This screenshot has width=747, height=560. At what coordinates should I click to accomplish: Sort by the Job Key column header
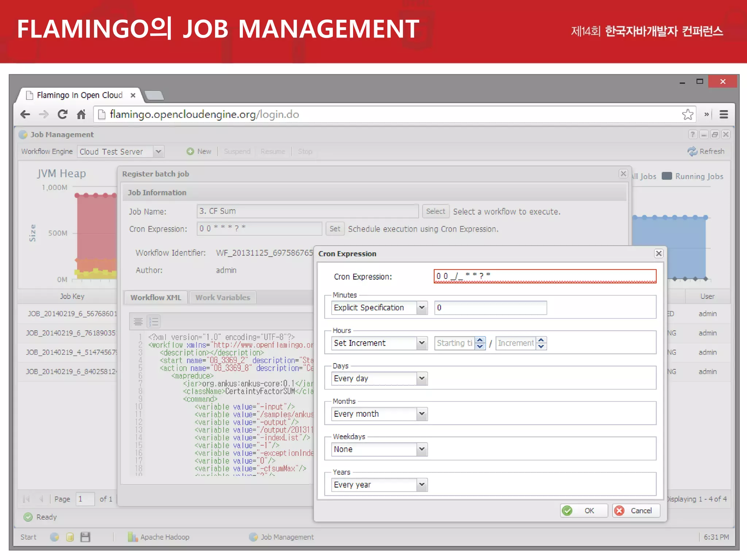click(72, 296)
